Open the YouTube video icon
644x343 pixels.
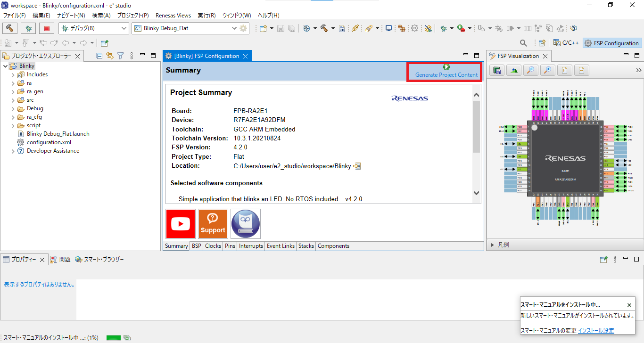pyautogui.click(x=180, y=224)
